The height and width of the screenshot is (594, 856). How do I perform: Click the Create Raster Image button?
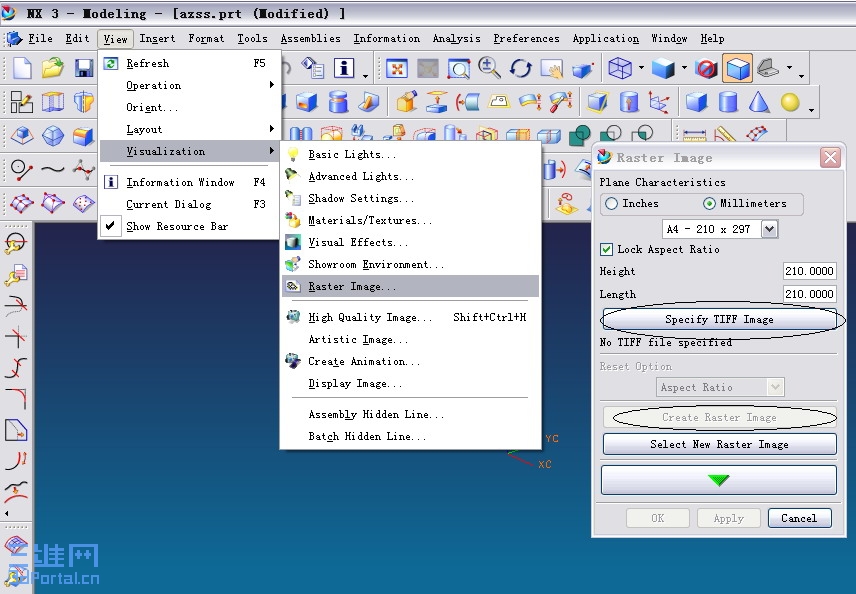pyautogui.click(x=719, y=418)
